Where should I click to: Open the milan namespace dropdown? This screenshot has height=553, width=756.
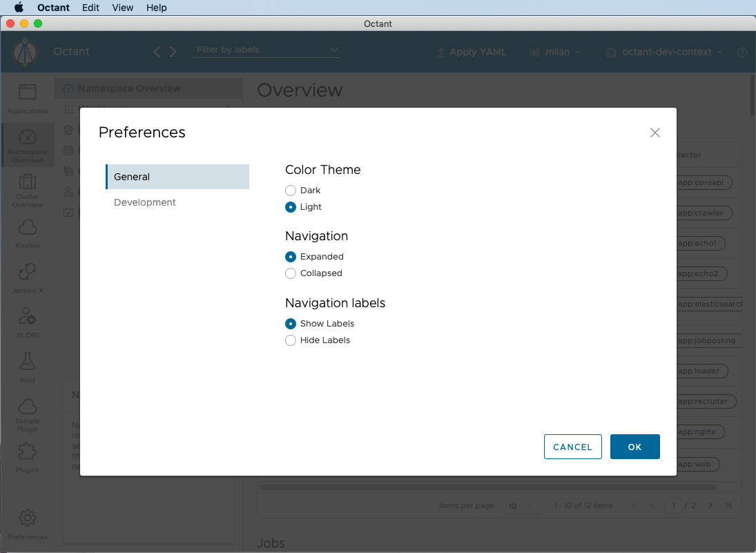point(554,52)
